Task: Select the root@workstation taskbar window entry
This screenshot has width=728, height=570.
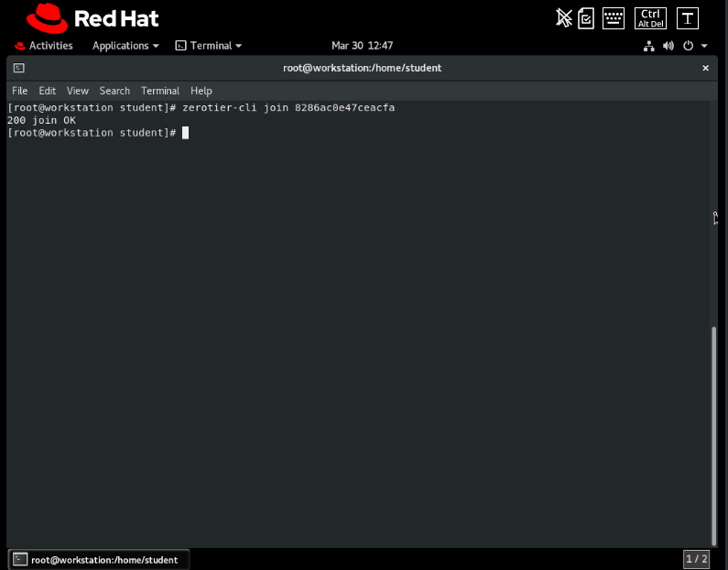Action: point(99,560)
